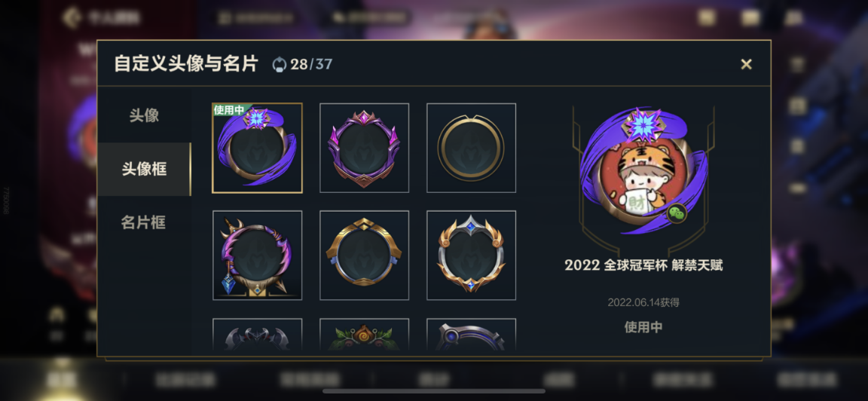
Task: Choose the leafy orange spiral frame
Action: click(364, 335)
